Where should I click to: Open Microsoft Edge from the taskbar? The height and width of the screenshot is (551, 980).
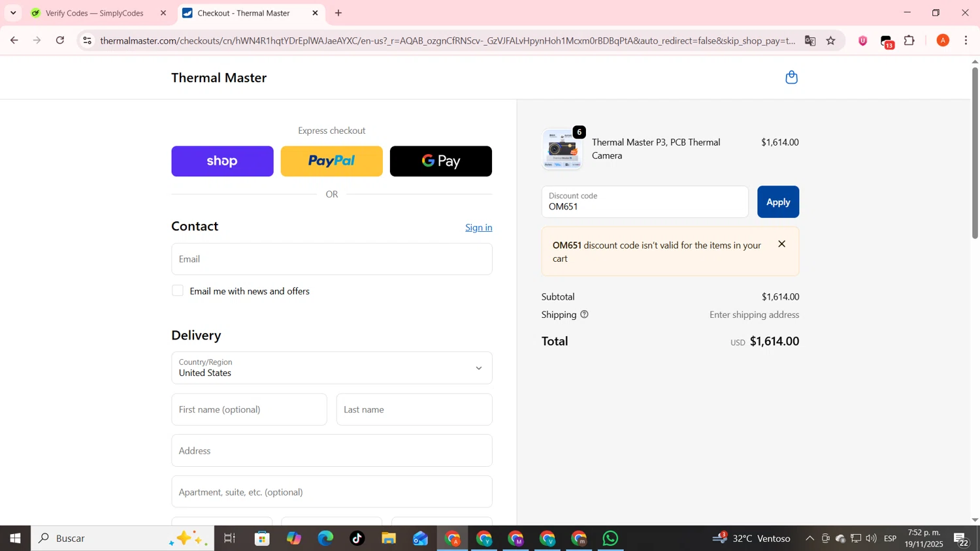point(325,539)
